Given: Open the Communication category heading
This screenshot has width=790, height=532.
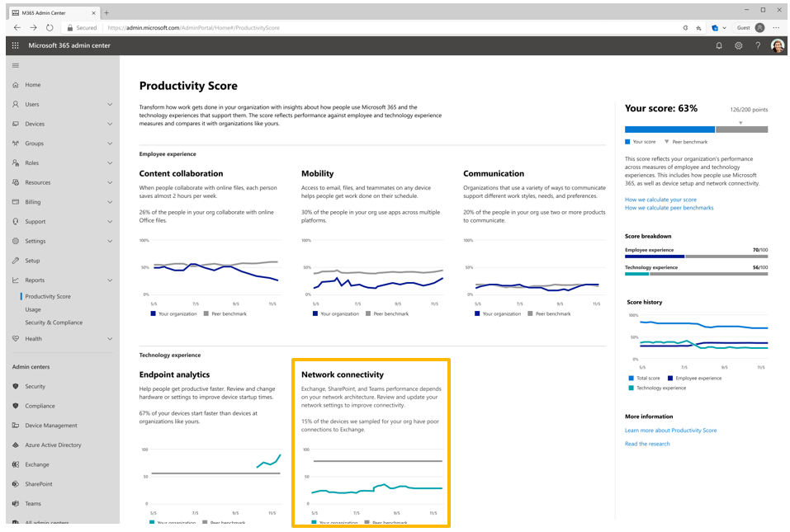Looking at the screenshot, I should (x=494, y=174).
